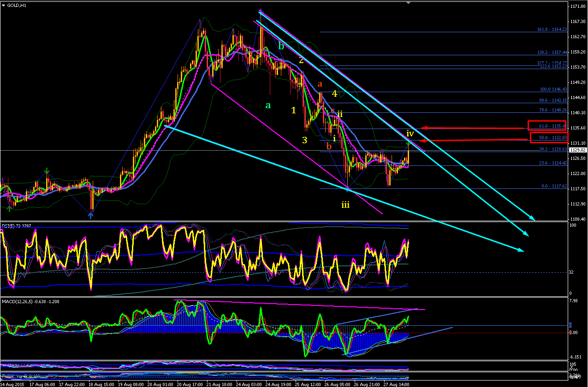Click the orange wave label 'a'
This screenshot has width=588, height=387.
click(x=319, y=84)
